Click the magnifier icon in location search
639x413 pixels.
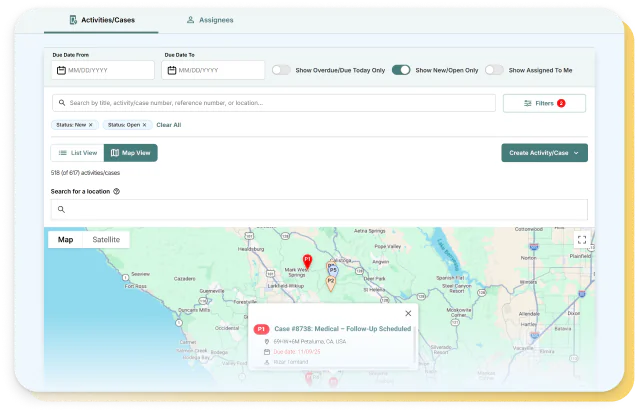pyautogui.click(x=61, y=210)
